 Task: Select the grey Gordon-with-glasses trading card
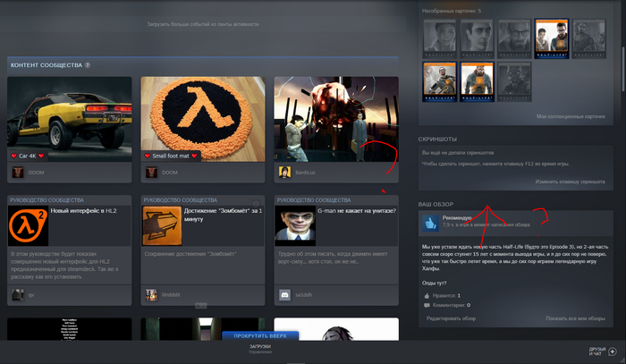[x=514, y=38]
